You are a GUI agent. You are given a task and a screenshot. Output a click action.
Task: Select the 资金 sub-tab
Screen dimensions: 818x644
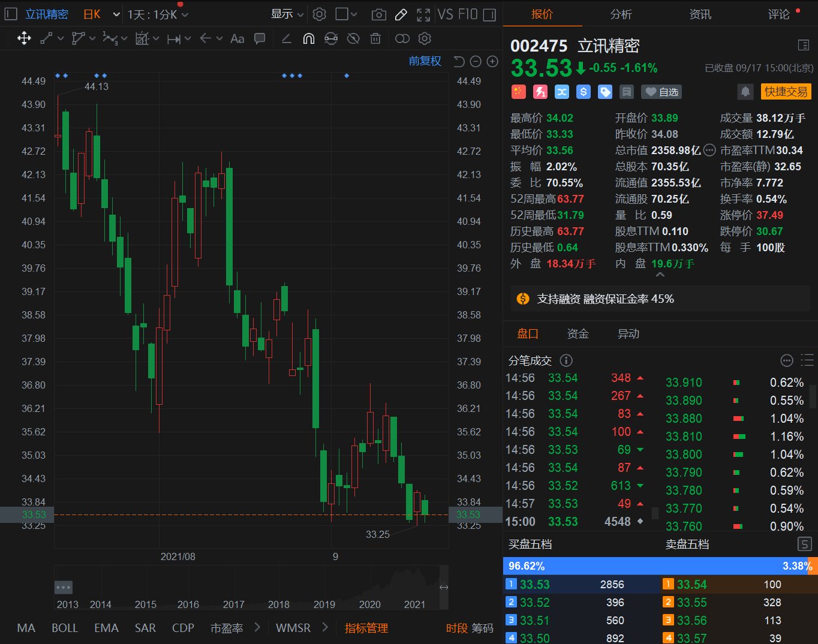[578, 334]
